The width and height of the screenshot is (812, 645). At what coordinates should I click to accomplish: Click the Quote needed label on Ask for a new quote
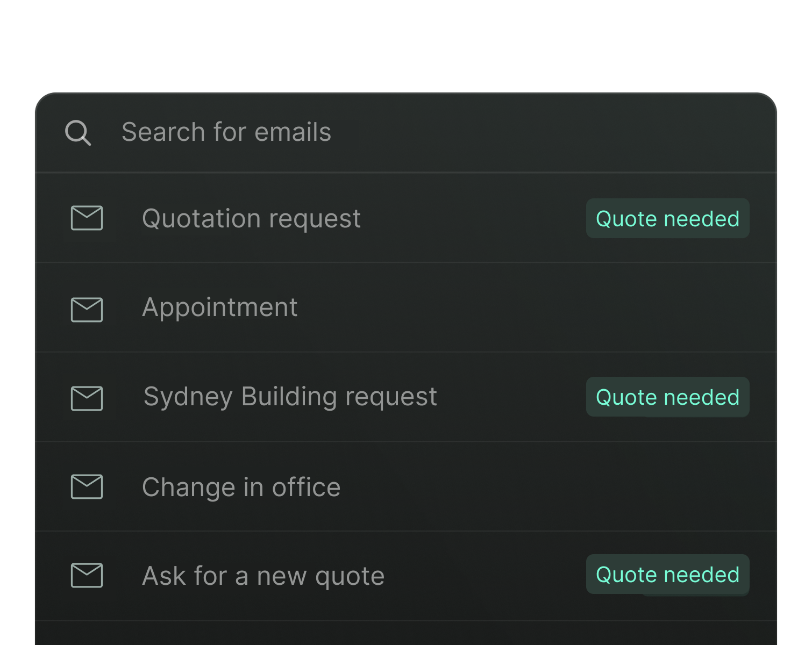click(667, 575)
